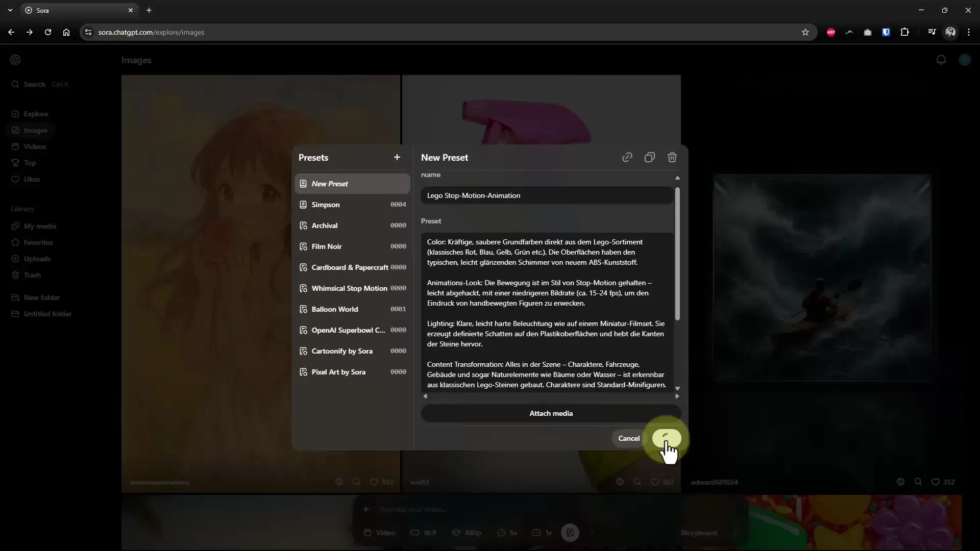Image resolution: width=980 pixels, height=551 pixels.
Task: Open Videos in the sidebar
Action: [29, 146]
